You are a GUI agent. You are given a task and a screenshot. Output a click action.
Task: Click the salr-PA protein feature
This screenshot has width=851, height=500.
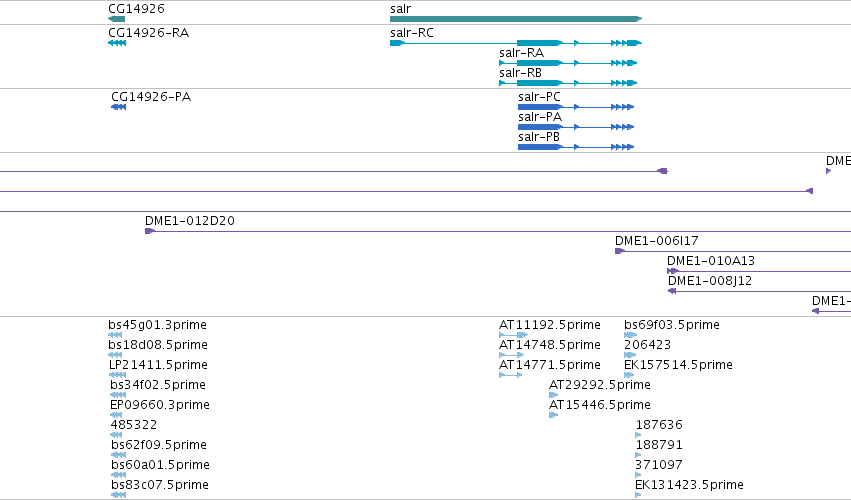(x=576, y=127)
